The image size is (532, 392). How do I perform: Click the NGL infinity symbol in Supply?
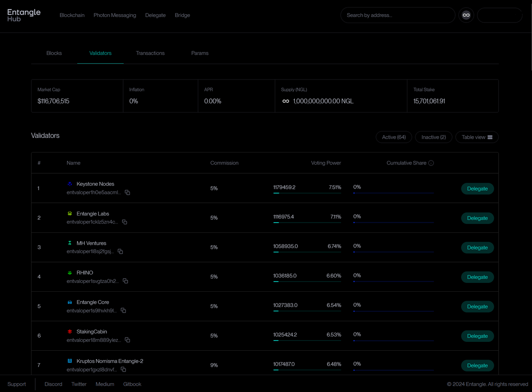pyautogui.click(x=286, y=101)
